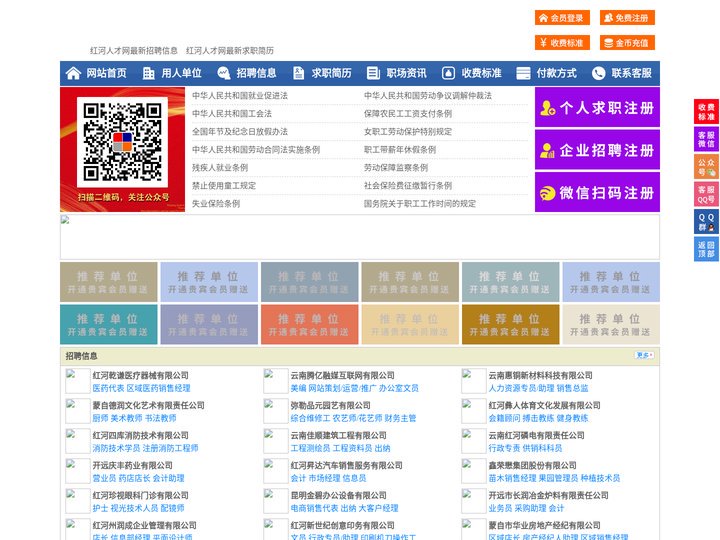Viewport: 720px width, 540px height.
Task: Open the pink 客服QQ号 side widget
Action: tap(706, 194)
